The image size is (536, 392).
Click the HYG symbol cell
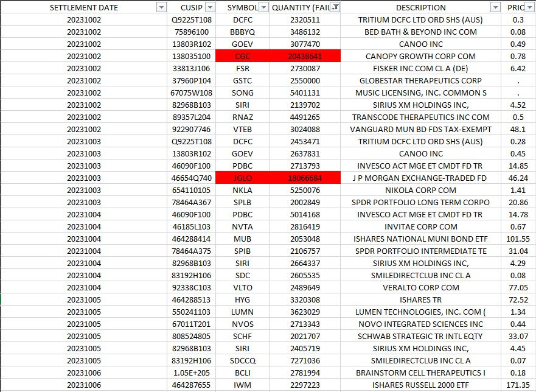(242, 299)
